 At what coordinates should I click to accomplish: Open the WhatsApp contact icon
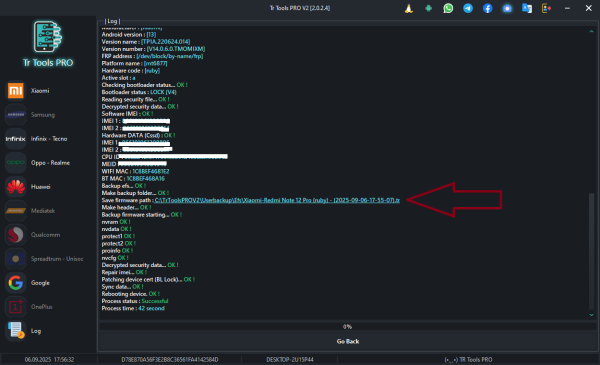448,8
